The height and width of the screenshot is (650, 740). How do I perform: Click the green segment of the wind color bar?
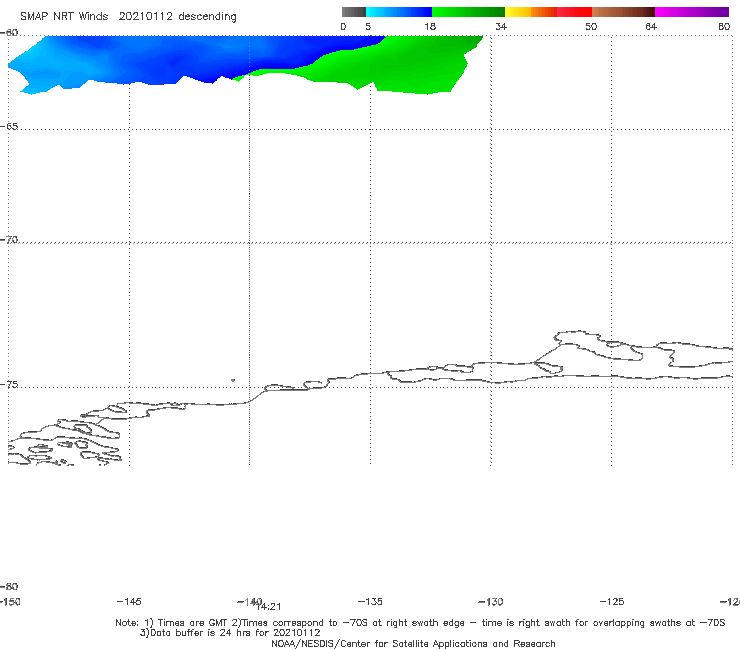point(468,12)
